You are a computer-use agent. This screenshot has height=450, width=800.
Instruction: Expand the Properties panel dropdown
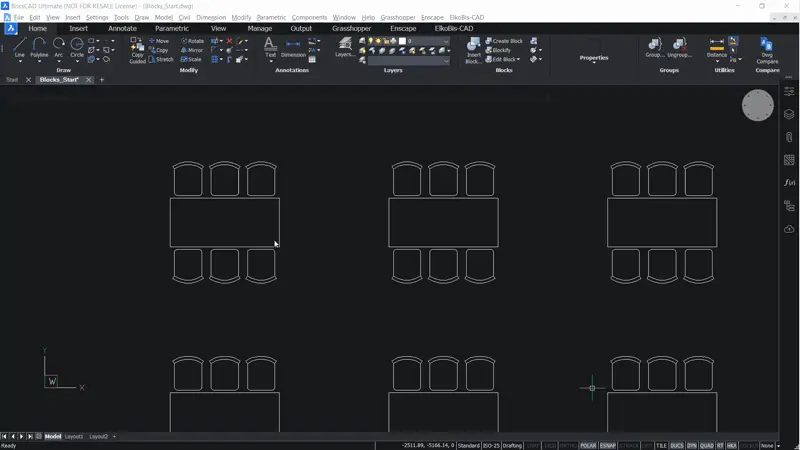(594, 63)
